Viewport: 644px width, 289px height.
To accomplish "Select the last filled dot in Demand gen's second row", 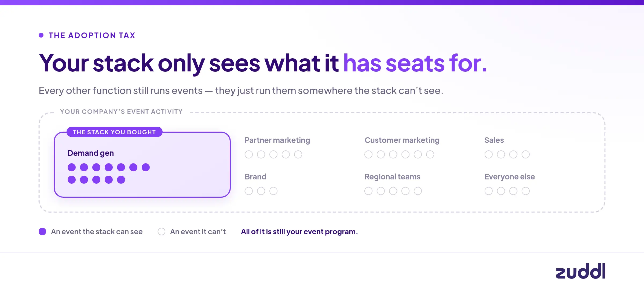I will tap(121, 180).
